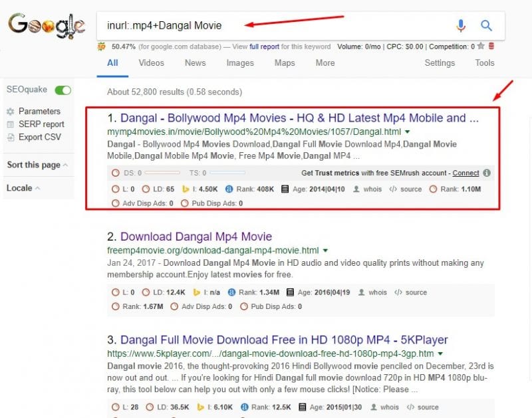Click the Alexa rank icon in result 3
The height and width of the screenshot is (418, 532).
coord(244,407)
